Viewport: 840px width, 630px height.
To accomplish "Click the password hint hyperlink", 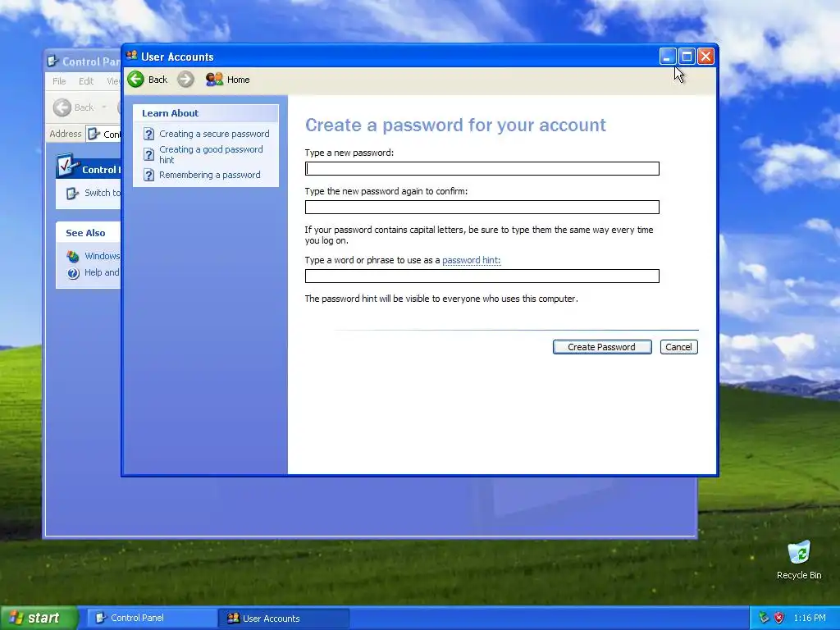I will pos(472,260).
